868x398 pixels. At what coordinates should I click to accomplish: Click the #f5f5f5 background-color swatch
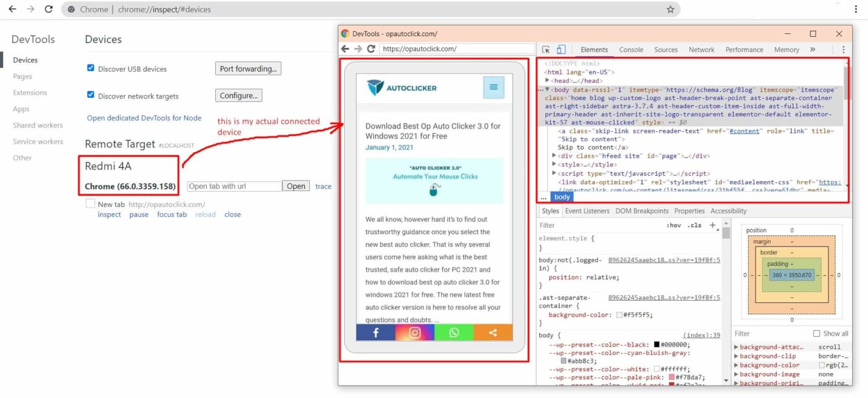pyautogui.click(x=619, y=315)
